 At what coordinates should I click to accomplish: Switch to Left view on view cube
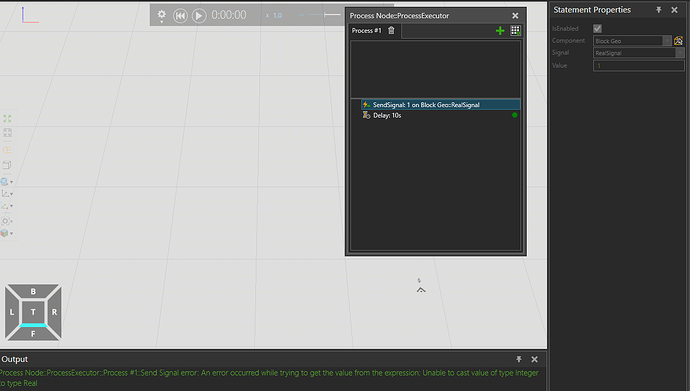point(12,312)
